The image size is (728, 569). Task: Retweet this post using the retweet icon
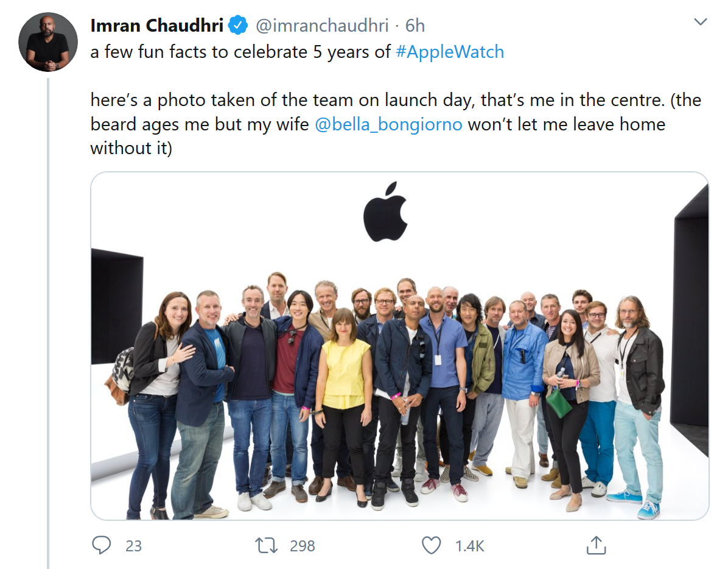point(267,545)
